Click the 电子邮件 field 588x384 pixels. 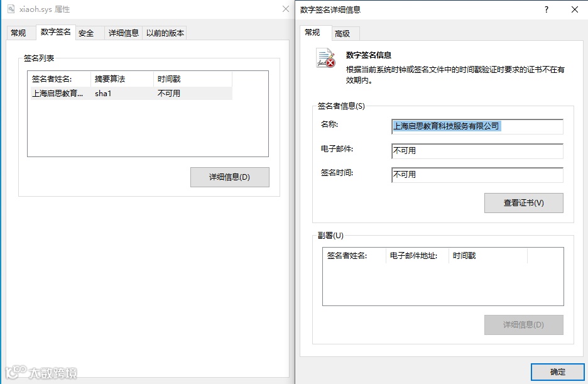pyautogui.click(x=477, y=151)
